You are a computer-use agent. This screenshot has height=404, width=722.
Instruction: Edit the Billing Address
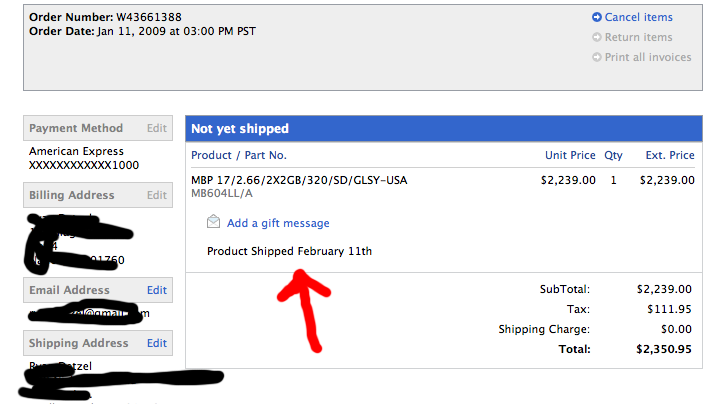coord(157,195)
